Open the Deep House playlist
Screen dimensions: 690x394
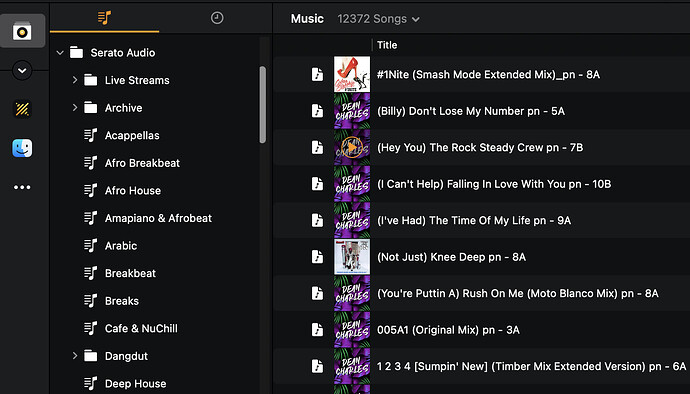[x=136, y=384]
